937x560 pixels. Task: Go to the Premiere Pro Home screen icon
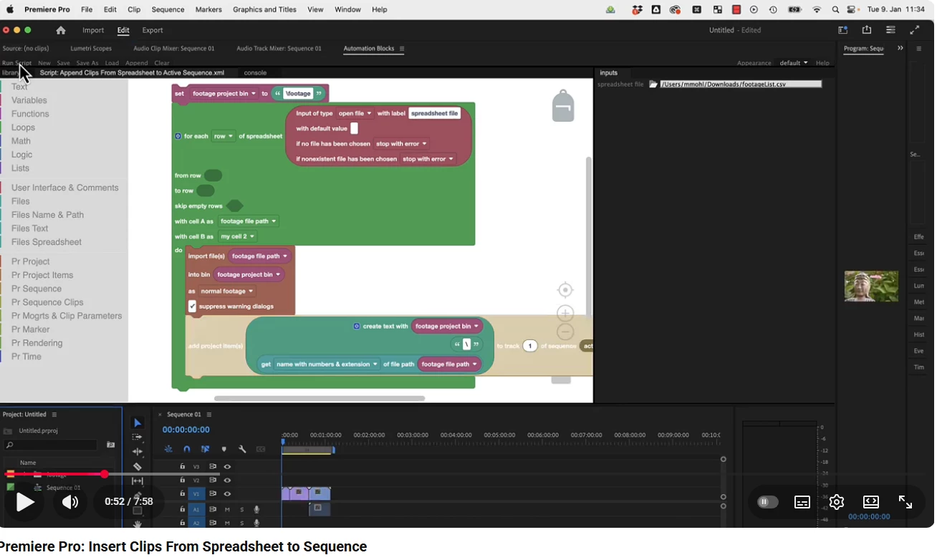click(61, 30)
